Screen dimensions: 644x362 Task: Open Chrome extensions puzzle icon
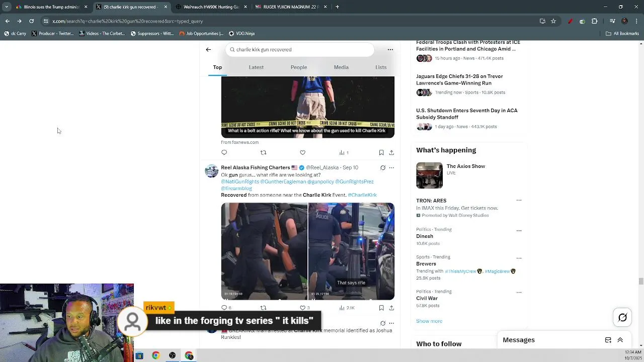point(594,21)
